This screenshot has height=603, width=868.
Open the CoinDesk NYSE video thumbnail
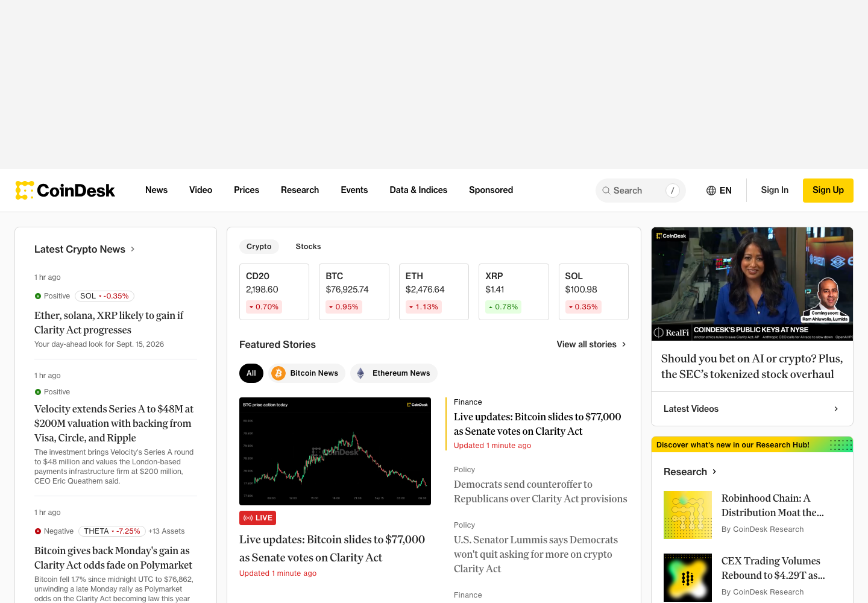click(752, 284)
